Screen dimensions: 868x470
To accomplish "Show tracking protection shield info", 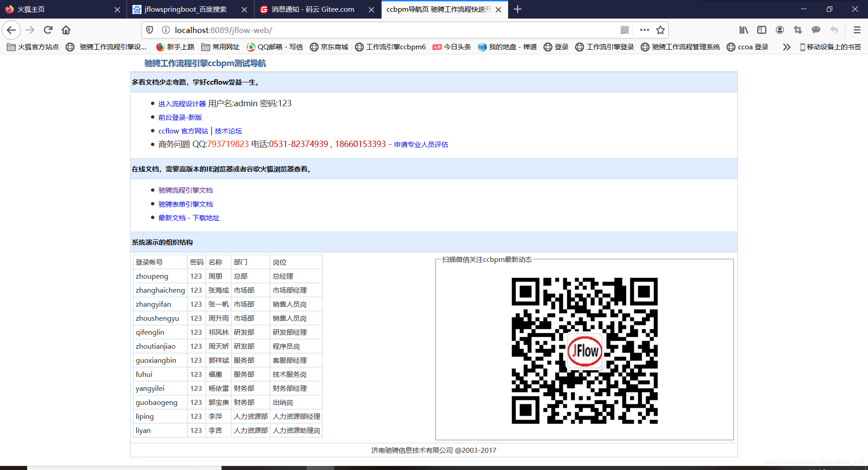I will (x=150, y=30).
